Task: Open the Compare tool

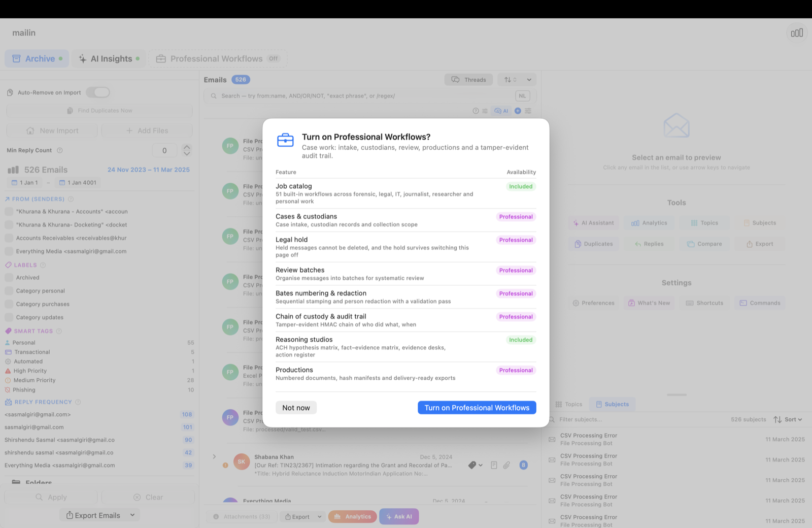Action: click(704, 244)
